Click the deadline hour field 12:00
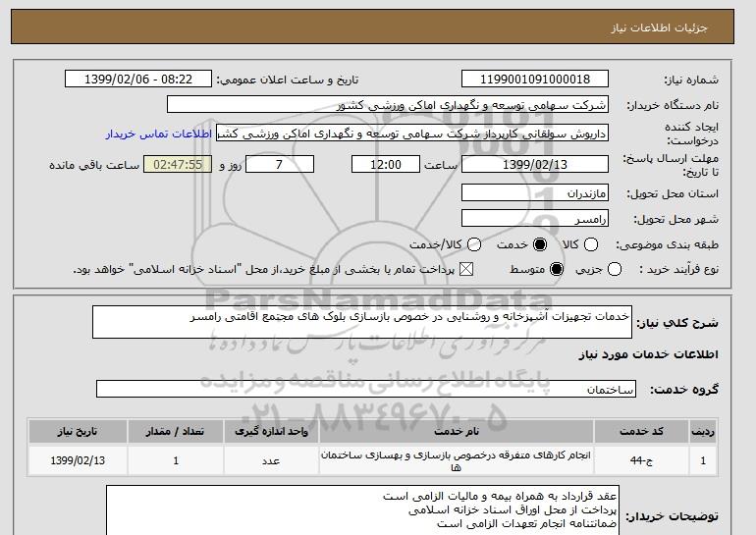This screenshot has width=756, height=535. click(386, 164)
